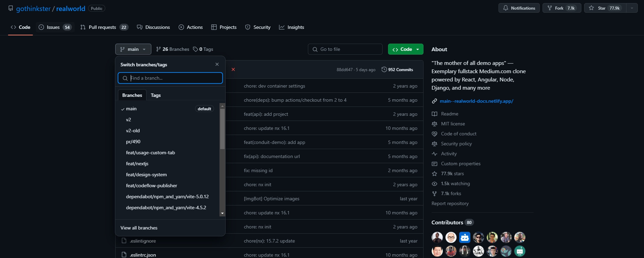
Task: Open commit '[ImgBot] Optimize images'
Action: (271, 199)
